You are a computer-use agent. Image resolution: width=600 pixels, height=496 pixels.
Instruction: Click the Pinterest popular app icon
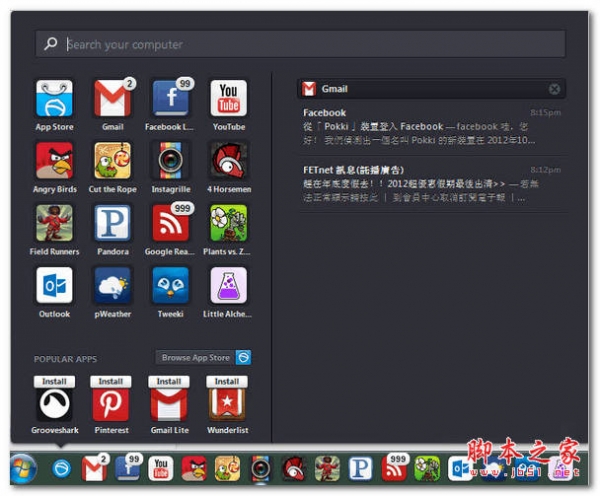[x=111, y=404]
